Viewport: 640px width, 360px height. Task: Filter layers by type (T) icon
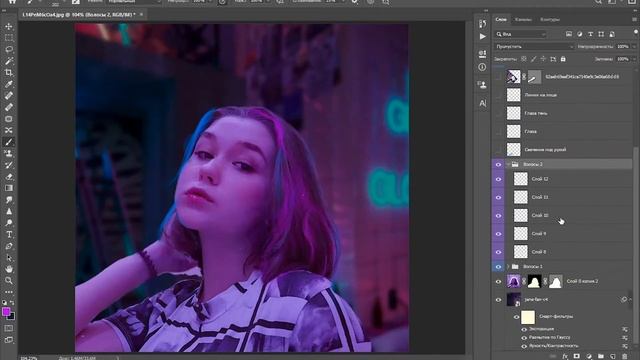click(590, 34)
